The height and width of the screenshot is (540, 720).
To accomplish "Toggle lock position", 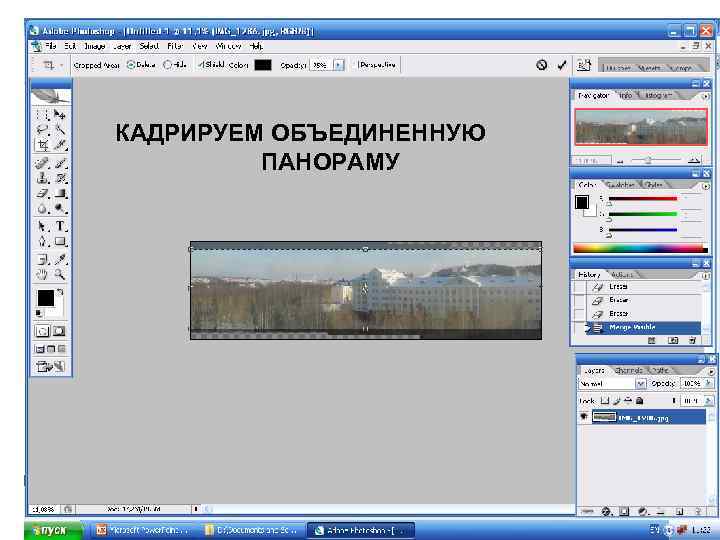I will coord(628,400).
